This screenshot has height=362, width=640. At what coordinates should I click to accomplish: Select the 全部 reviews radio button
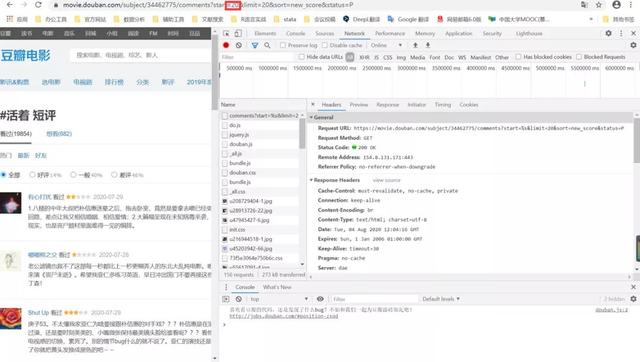(x=3, y=175)
